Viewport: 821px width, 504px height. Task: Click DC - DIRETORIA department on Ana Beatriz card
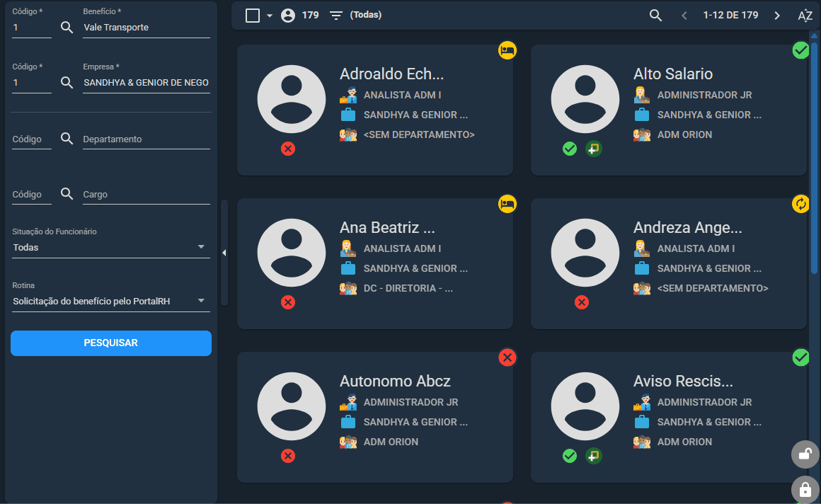pyautogui.click(x=408, y=288)
